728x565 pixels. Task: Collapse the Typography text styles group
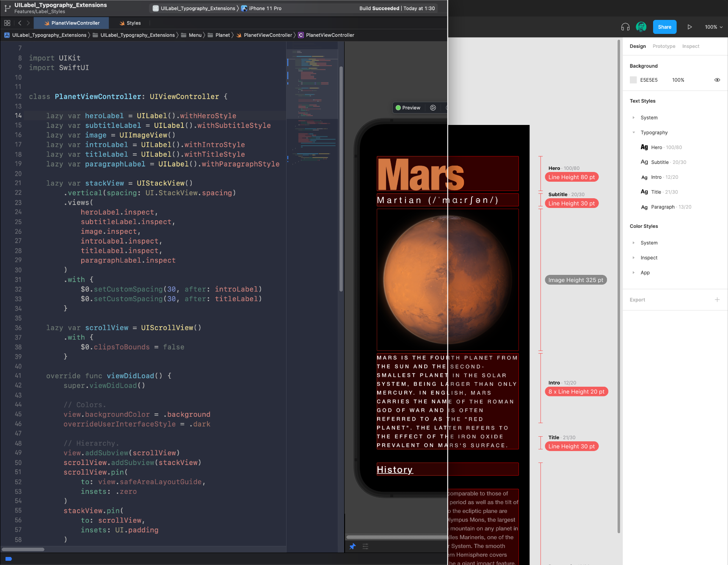click(x=634, y=133)
